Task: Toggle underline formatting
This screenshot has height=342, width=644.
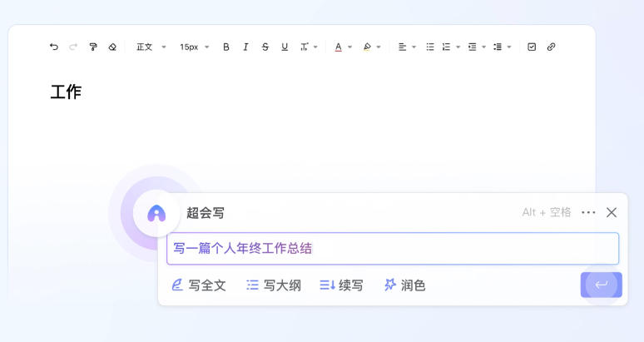Action: point(285,47)
